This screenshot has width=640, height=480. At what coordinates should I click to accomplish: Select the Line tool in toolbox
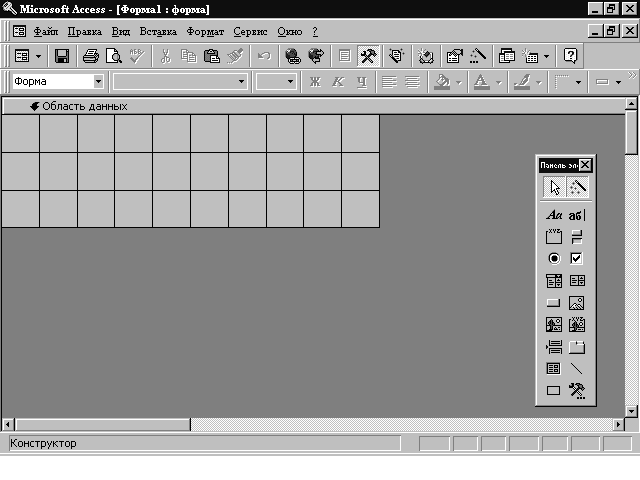[x=577, y=369]
